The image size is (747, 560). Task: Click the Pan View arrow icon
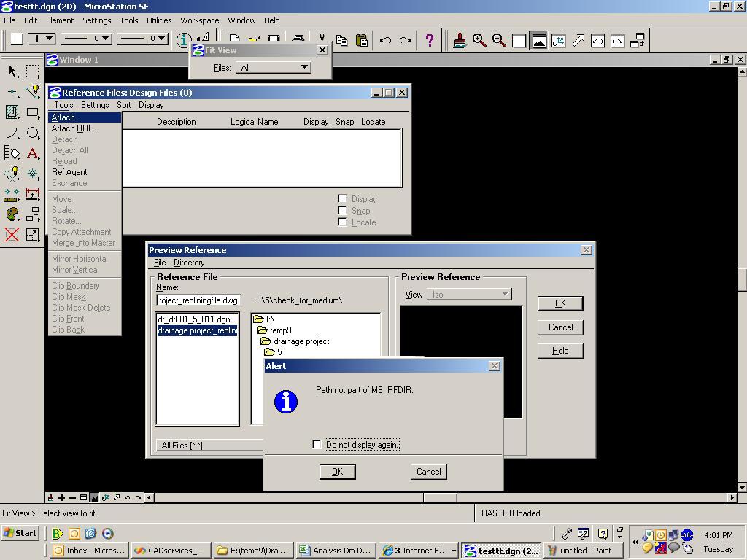tap(578, 41)
